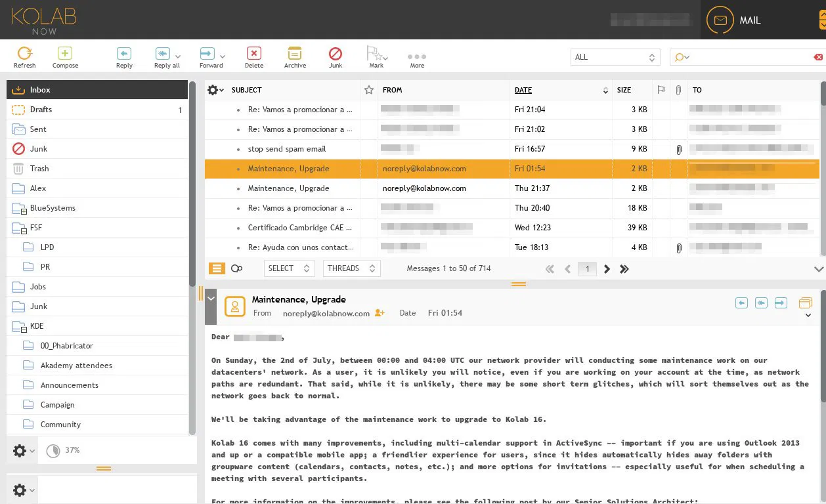Viewport: 826px width, 504px height.
Task: Open the Inbox folder
Action: [x=97, y=90]
